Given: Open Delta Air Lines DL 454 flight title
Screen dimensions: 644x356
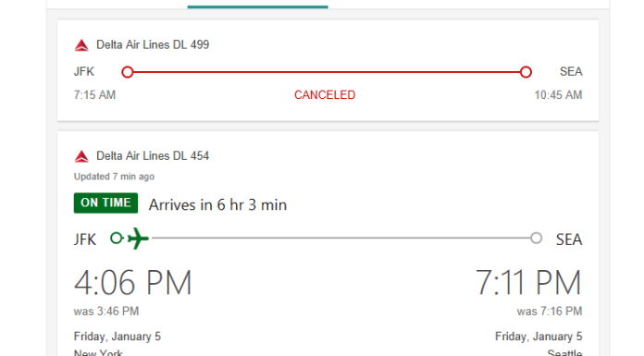Looking at the screenshot, I should point(153,156).
